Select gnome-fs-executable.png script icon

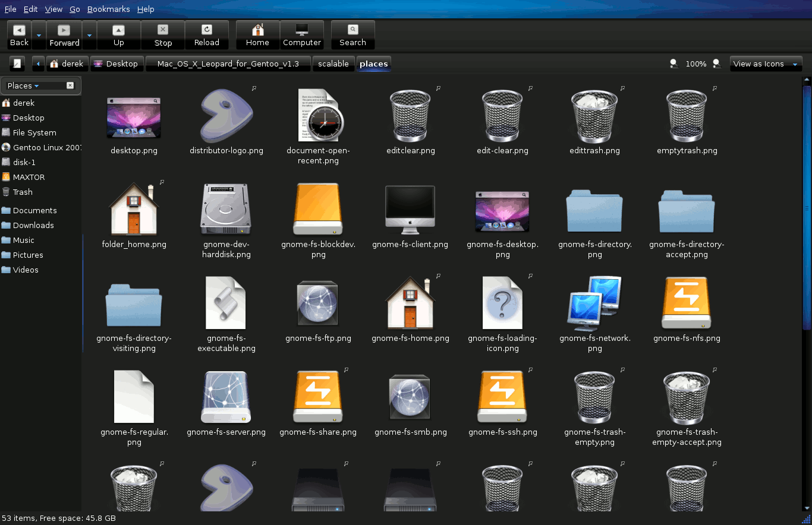[x=226, y=303]
